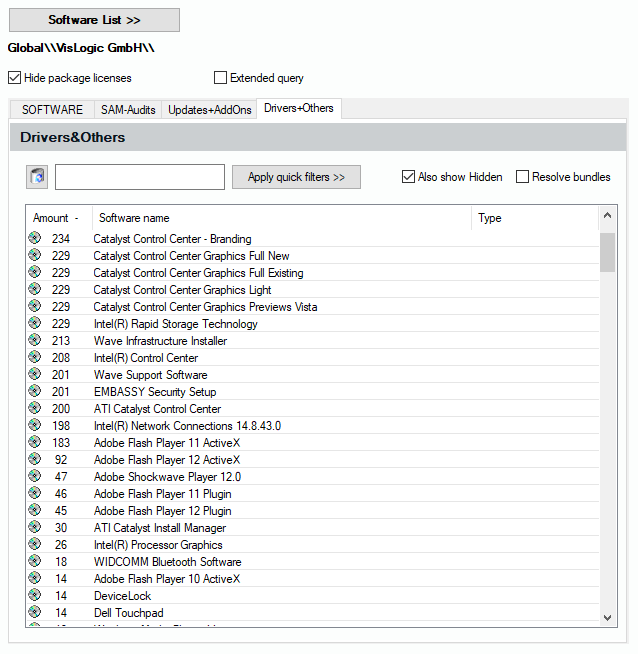The image size is (638, 654).
Task: Toggle the Also show Hidden checkbox
Action: pyautogui.click(x=408, y=177)
